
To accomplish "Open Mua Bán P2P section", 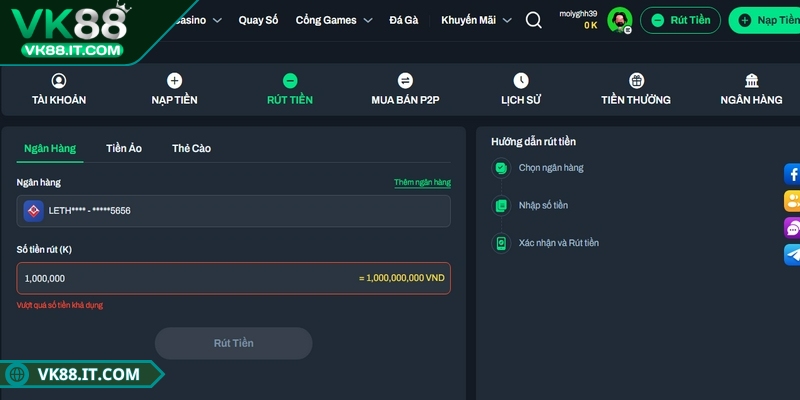I will (405, 90).
